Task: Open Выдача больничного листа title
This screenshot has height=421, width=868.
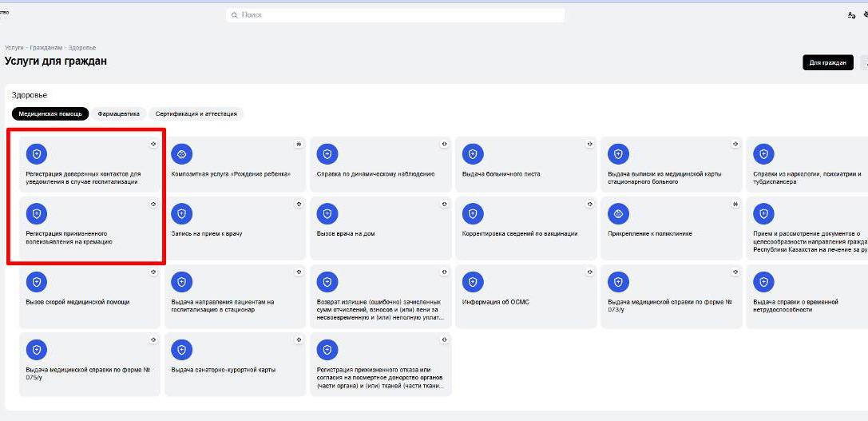Action: point(501,174)
